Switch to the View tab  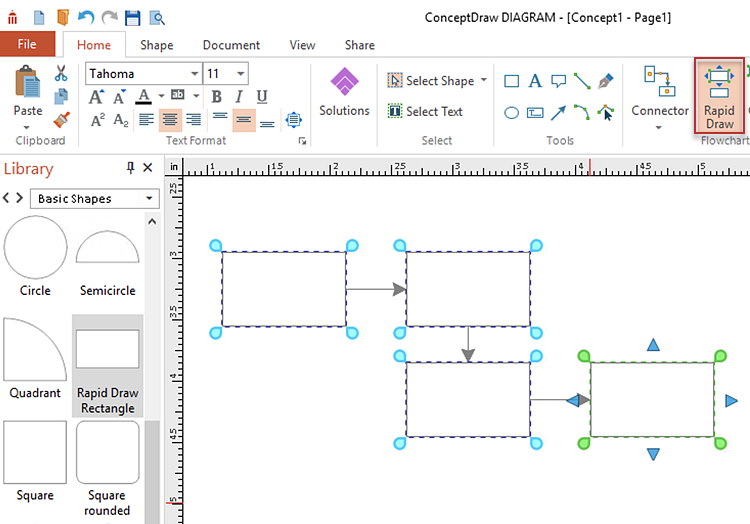302,45
